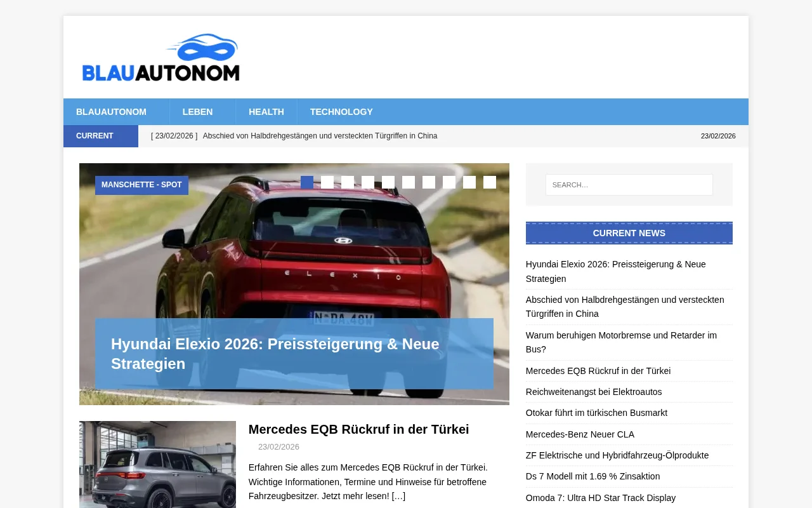Click the CURRENT ticker label
Image resolution: width=812 pixels, height=508 pixels.
[95, 136]
